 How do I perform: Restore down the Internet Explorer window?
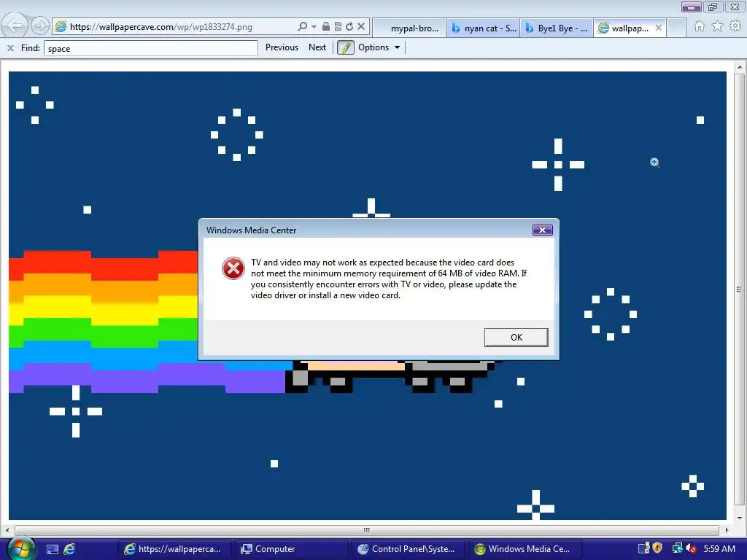(713, 7)
